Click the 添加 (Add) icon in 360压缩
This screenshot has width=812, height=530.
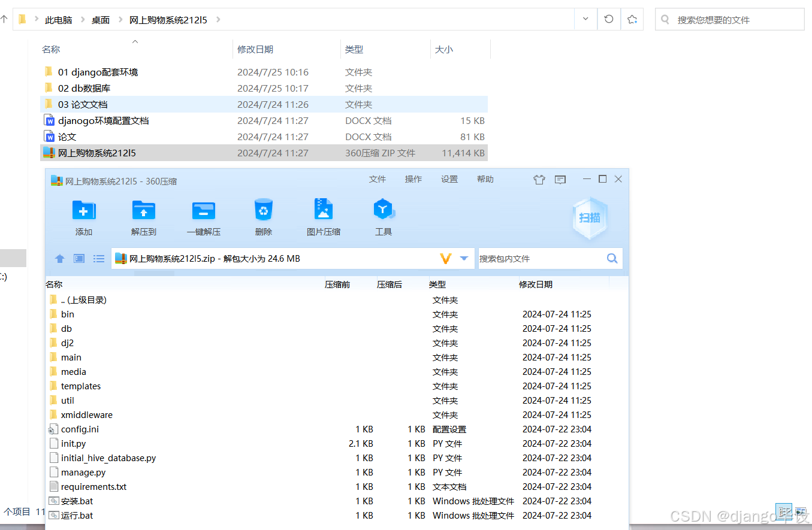(x=84, y=210)
